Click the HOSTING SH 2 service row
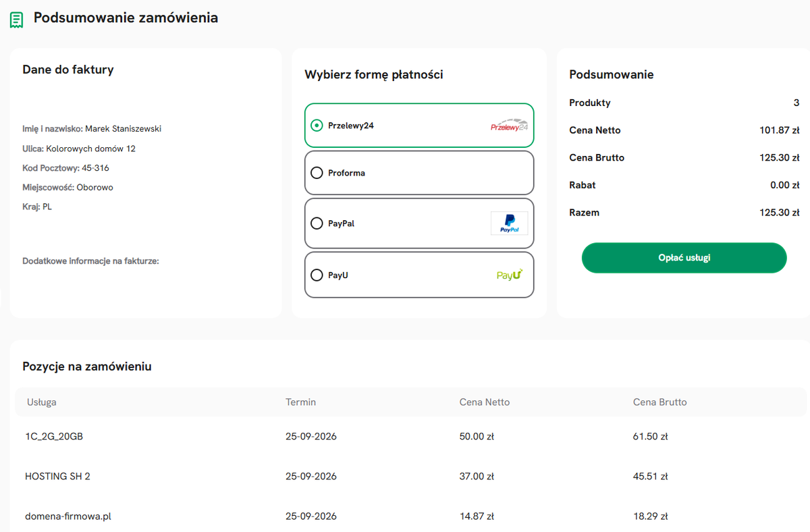 click(410, 477)
